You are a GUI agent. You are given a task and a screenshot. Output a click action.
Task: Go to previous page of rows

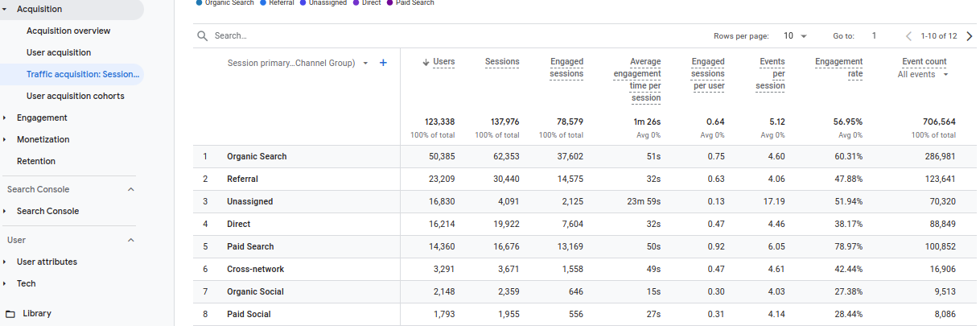[908, 36]
